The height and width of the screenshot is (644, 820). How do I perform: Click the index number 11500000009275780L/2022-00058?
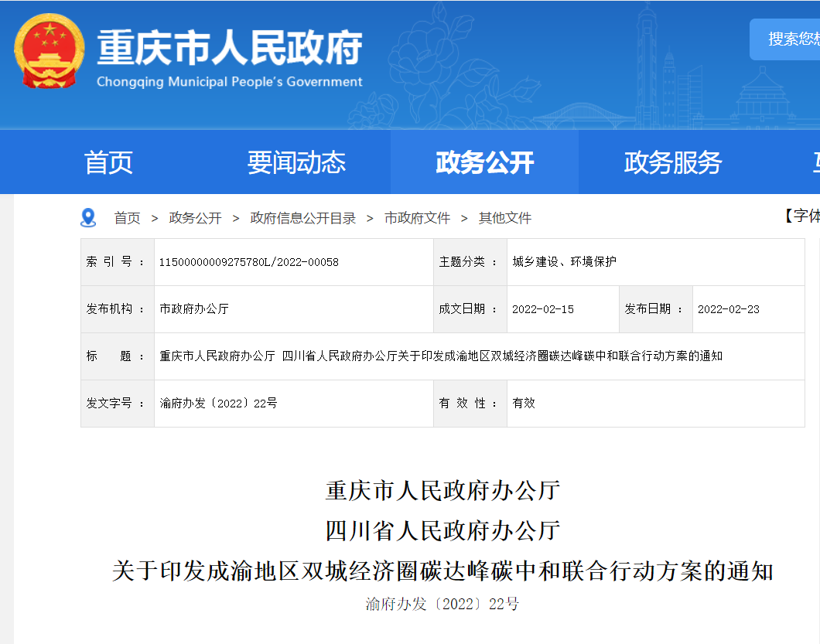click(x=249, y=262)
